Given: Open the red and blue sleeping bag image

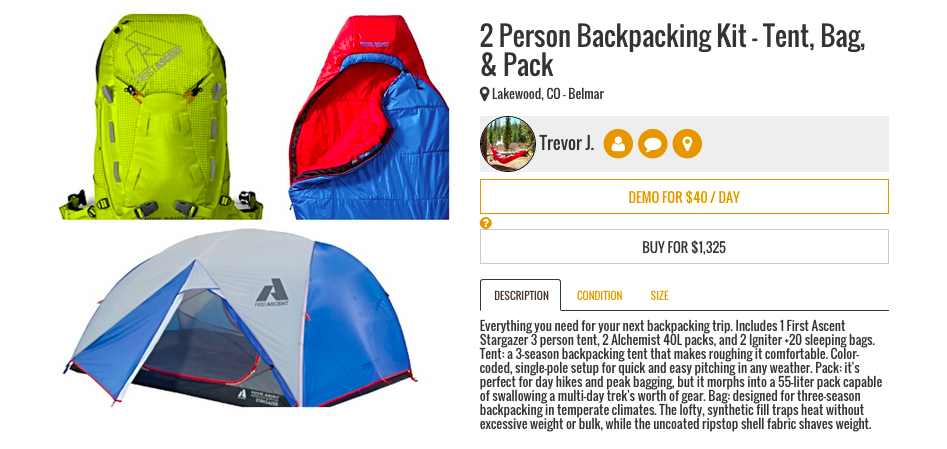Looking at the screenshot, I should coord(369,117).
